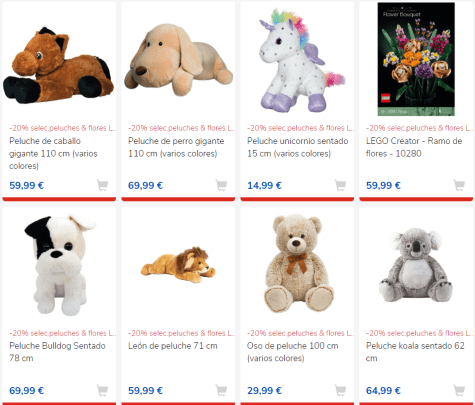
Task: Click the 64,99 € koala price
Action: [383, 390]
